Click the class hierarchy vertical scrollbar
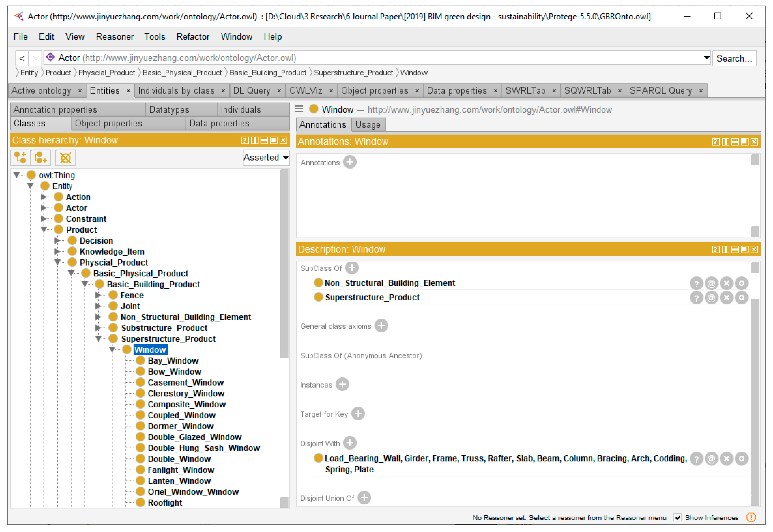 [x=284, y=263]
